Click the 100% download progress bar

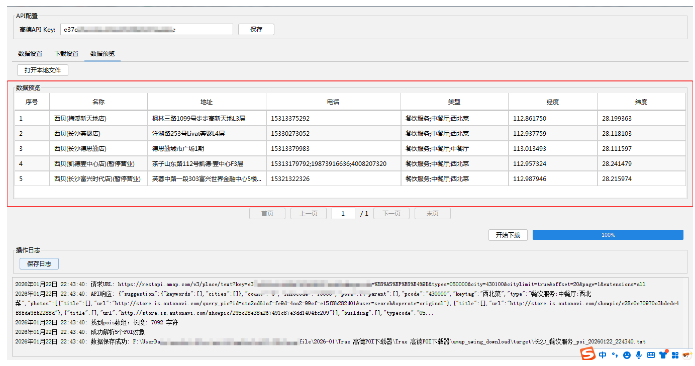[608, 235]
